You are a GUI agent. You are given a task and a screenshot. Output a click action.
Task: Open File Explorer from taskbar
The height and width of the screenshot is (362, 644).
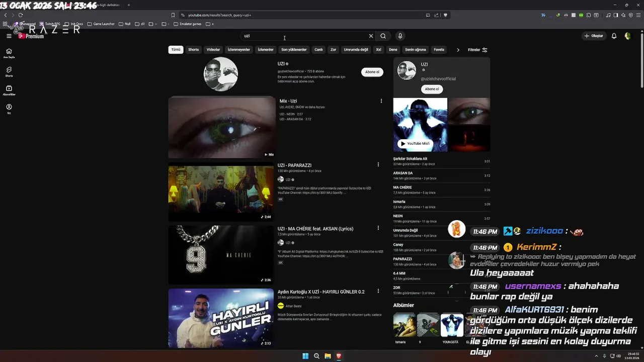(x=328, y=356)
